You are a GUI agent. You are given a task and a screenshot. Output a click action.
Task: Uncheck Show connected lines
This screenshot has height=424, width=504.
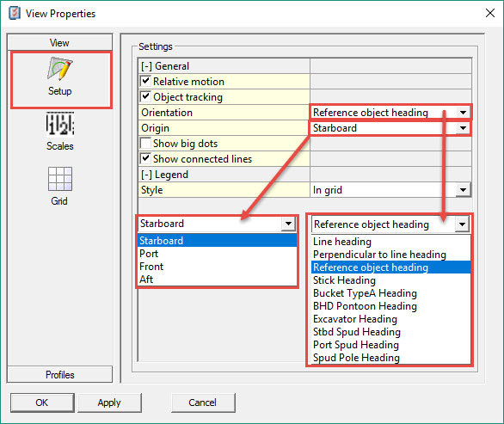(x=145, y=158)
